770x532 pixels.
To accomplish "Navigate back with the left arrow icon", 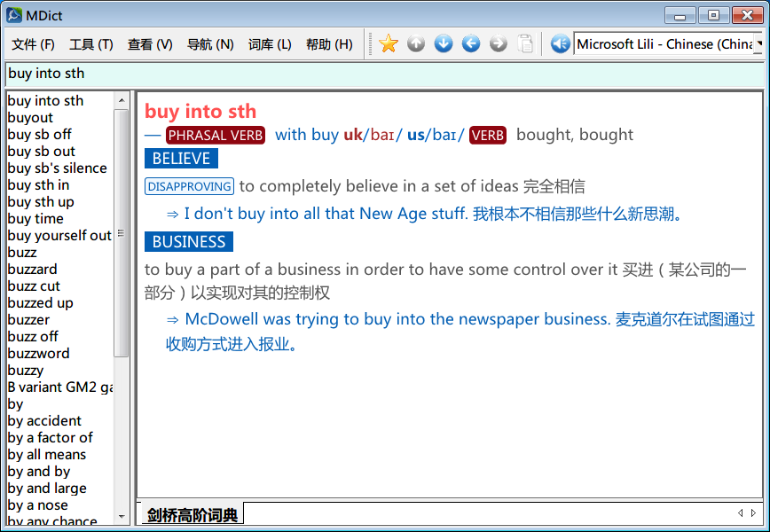I will [471, 43].
